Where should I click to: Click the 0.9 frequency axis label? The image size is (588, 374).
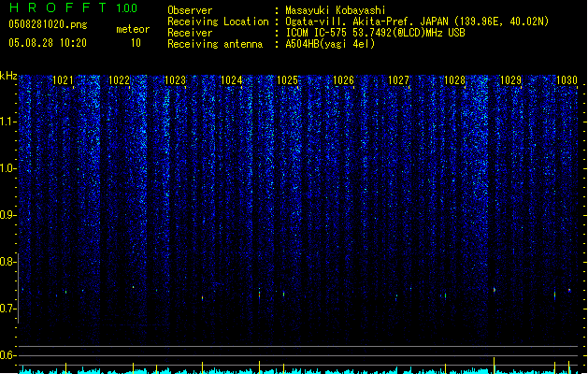(7, 215)
